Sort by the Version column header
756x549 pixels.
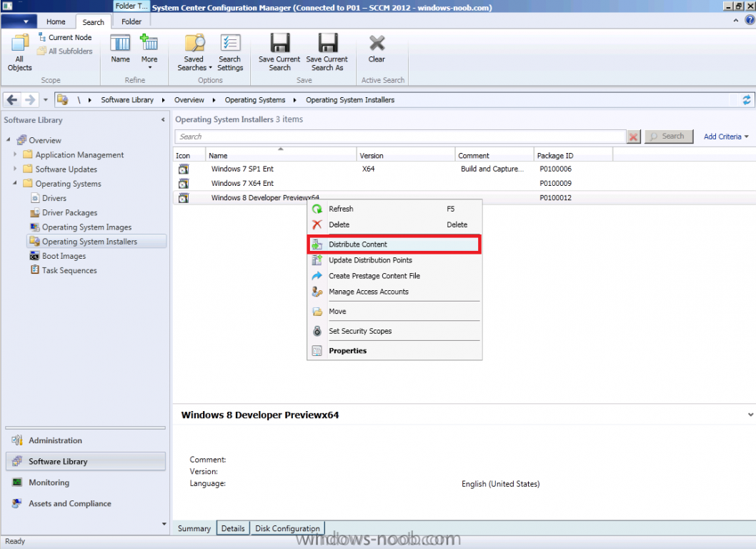pos(406,155)
